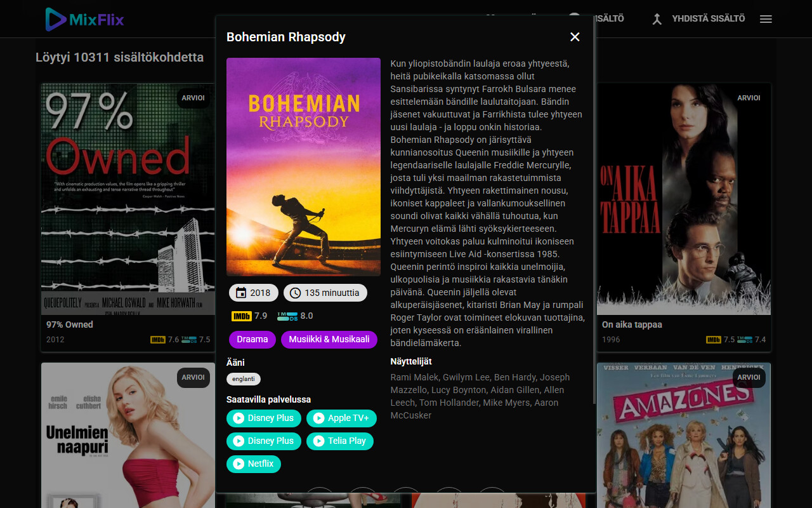Click the "Näyttelijät" heading
The width and height of the screenshot is (812, 508).
tap(411, 361)
